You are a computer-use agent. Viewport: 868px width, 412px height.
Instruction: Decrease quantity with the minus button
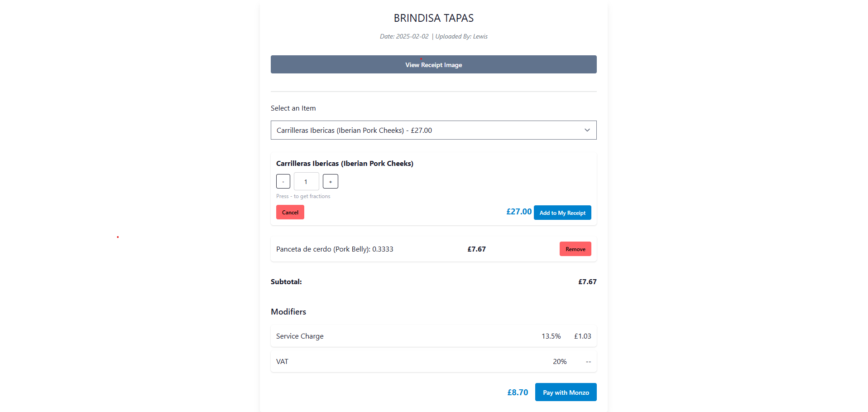(x=283, y=182)
